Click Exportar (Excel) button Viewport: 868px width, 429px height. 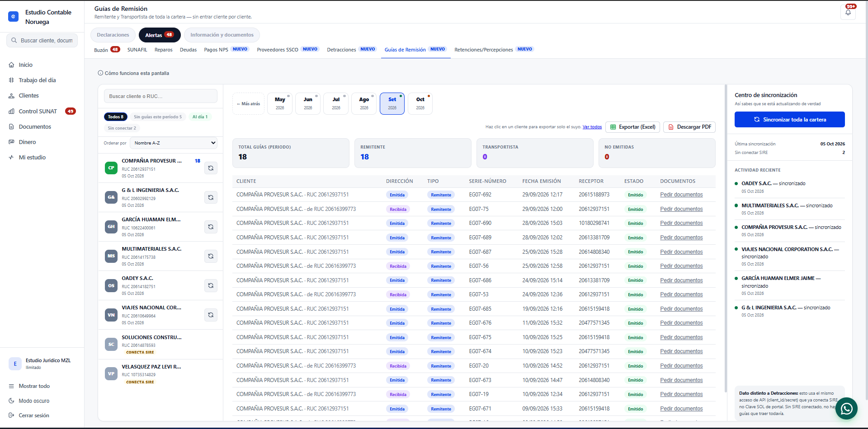633,127
